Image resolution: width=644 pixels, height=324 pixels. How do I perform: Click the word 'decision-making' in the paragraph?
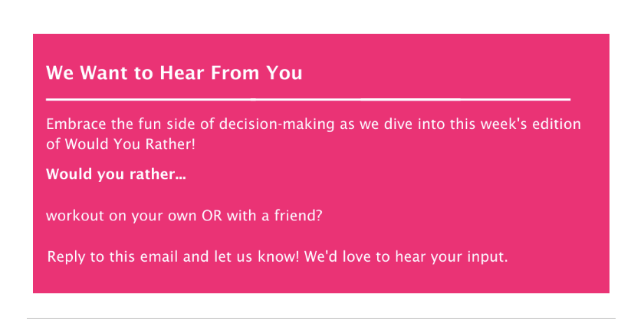(277, 124)
